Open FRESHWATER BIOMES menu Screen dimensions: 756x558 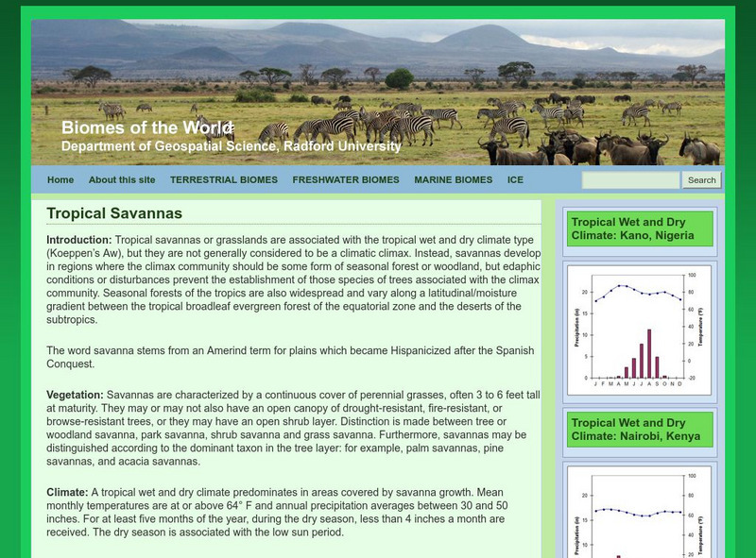(x=346, y=179)
